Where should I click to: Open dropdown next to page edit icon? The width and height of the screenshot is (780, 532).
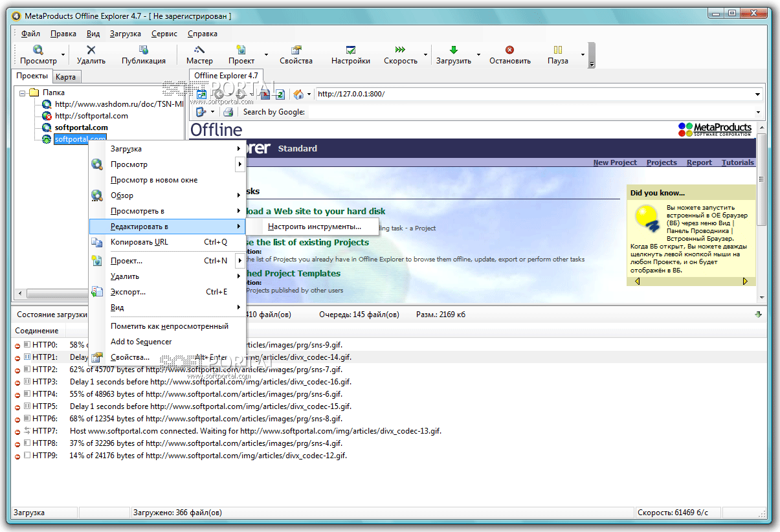coord(212,112)
